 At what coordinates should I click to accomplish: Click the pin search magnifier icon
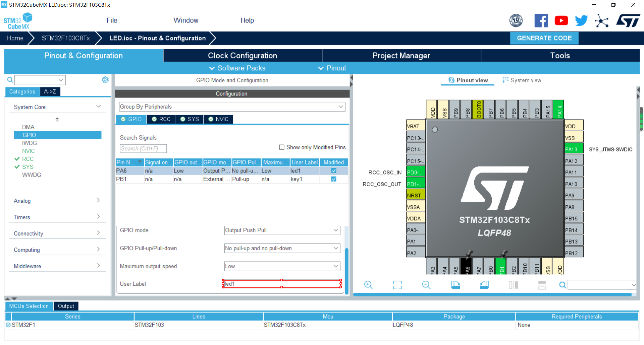coord(562,285)
